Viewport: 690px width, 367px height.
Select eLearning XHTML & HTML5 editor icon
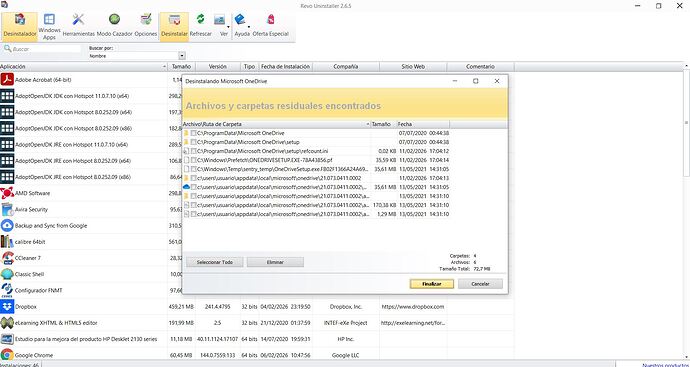click(x=7, y=323)
